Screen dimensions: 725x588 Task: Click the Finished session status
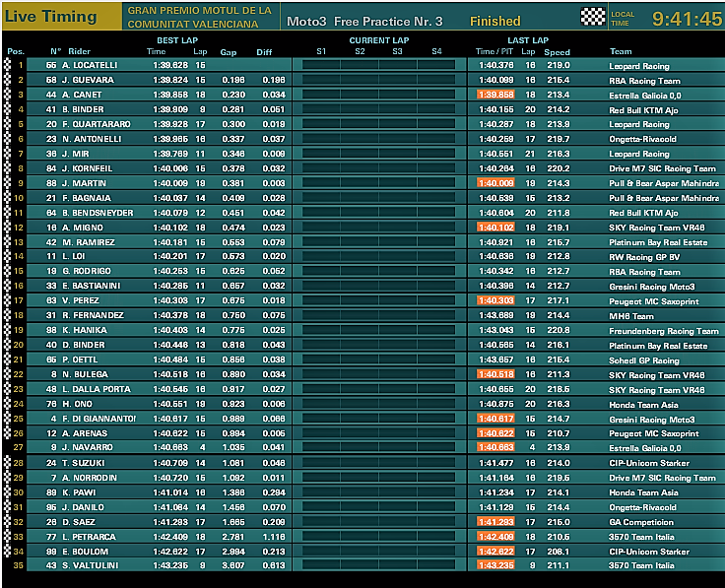pyautogui.click(x=495, y=22)
